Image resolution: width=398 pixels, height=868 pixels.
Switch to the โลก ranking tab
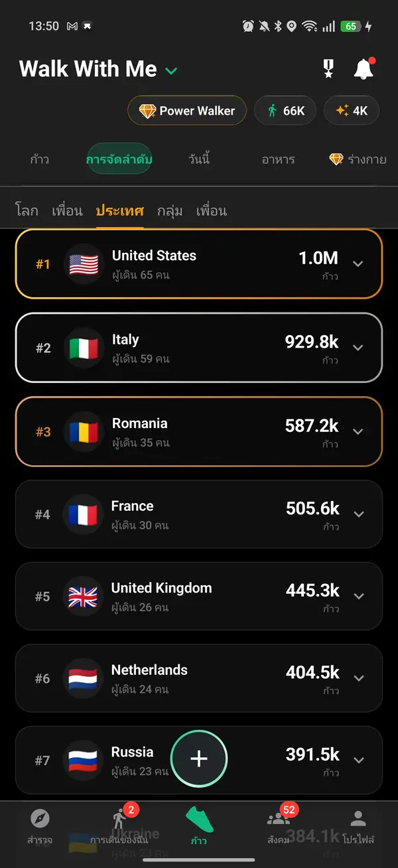coord(27,211)
